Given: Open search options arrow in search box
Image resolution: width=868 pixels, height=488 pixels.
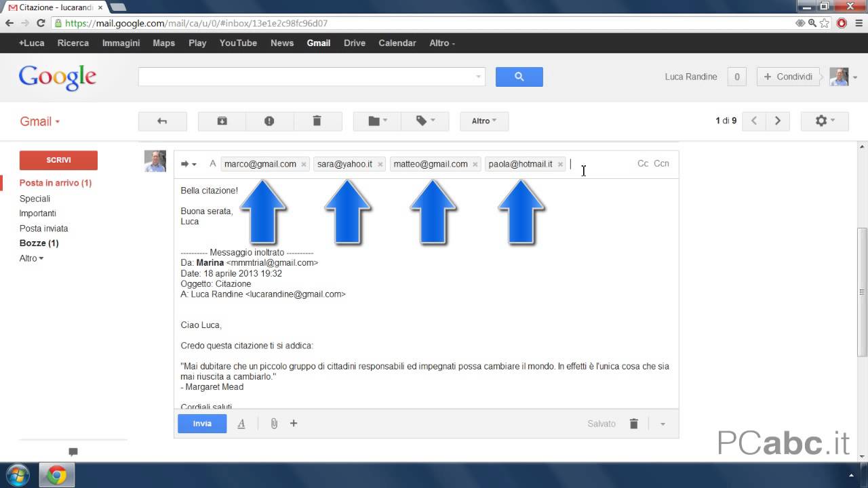Looking at the screenshot, I should click(x=479, y=77).
